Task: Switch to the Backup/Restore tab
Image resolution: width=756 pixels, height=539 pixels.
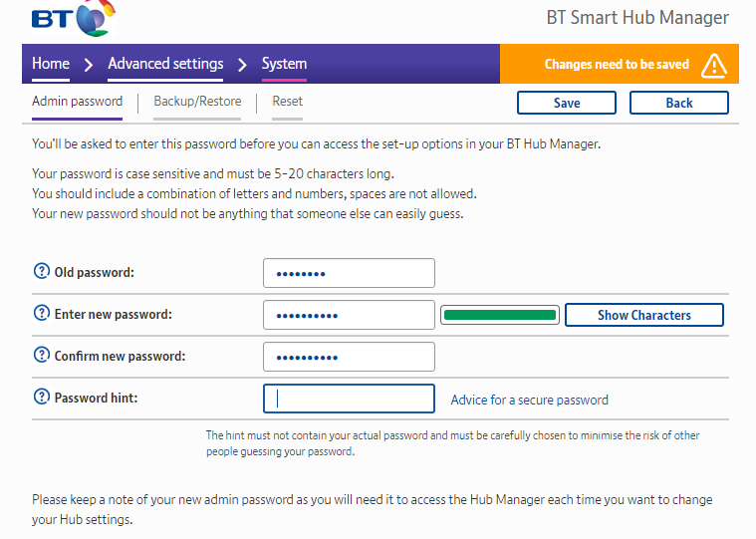Action: click(197, 102)
